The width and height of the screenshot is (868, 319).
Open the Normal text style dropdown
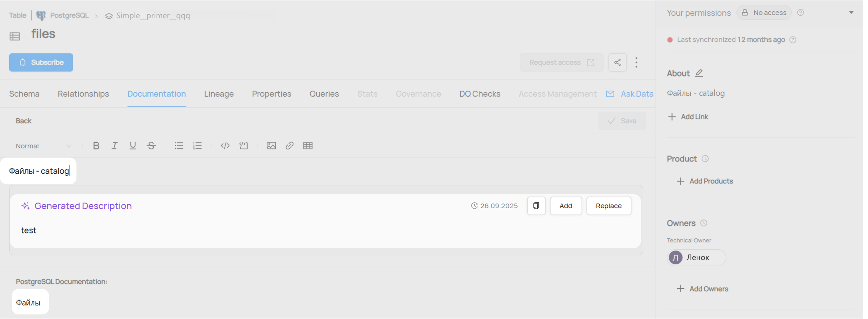pos(43,146)
